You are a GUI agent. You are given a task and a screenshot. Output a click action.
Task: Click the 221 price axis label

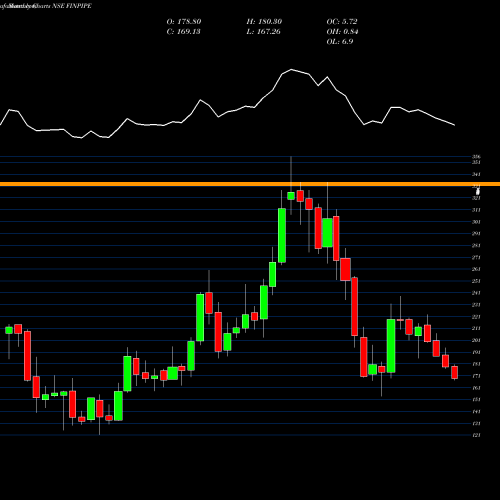click(476, 317)
